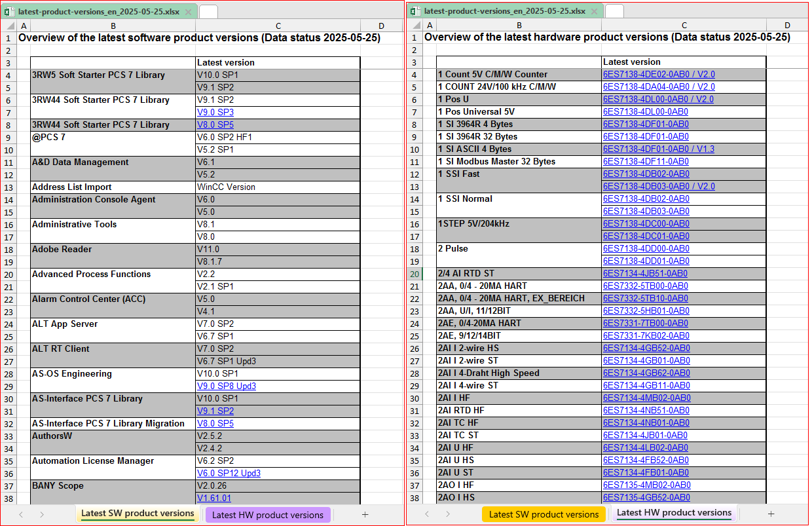Select the V11.0 version cell
Viewport: 812px width, 526px height.
coord(278,249)
